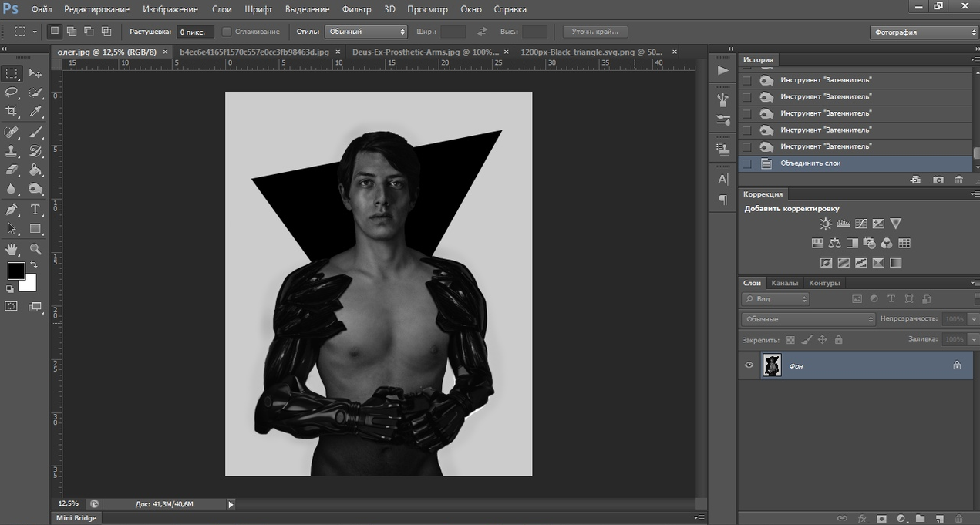Select the Horizontal Type tool

[35, 210]
